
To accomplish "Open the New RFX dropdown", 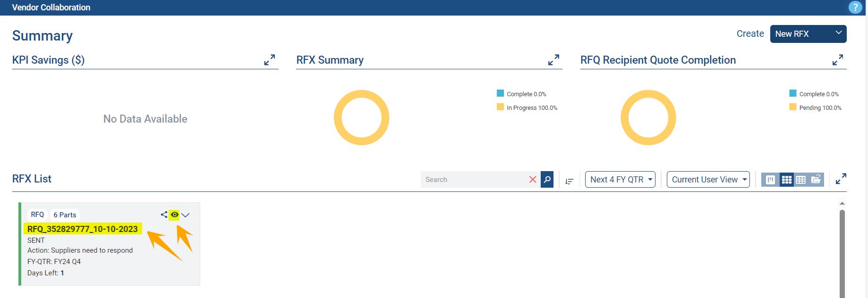I will point(808,34).
